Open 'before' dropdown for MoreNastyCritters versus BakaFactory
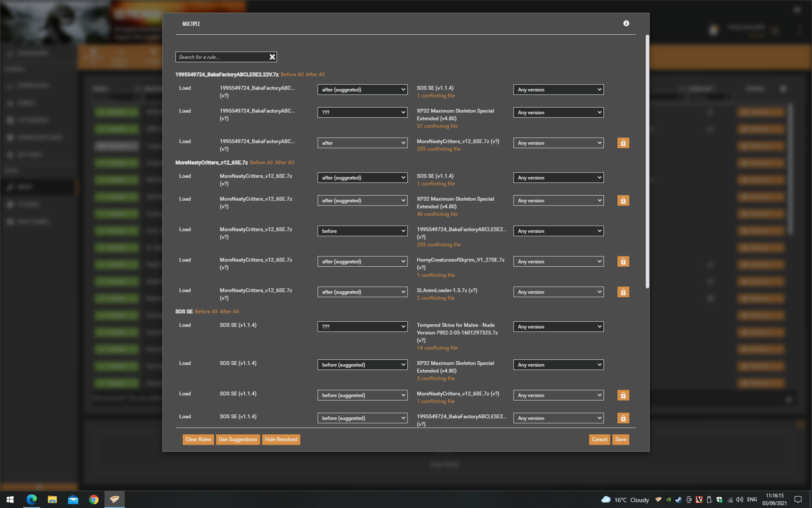 pos(362,231)
